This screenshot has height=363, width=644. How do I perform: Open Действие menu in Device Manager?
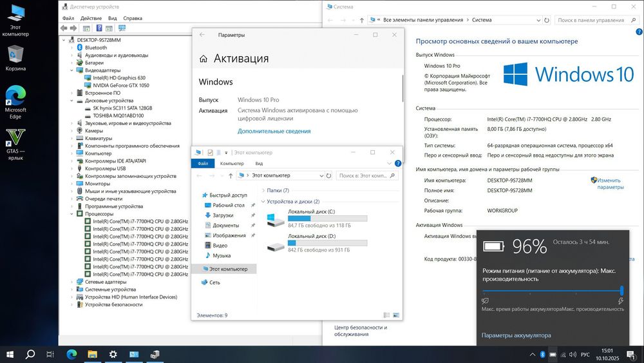point(91,19)
